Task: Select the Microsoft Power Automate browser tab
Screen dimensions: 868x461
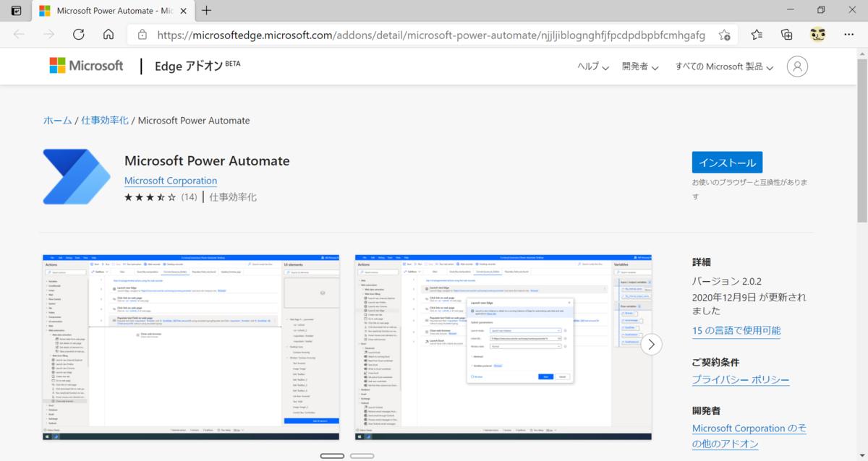Action: point(113,11)
